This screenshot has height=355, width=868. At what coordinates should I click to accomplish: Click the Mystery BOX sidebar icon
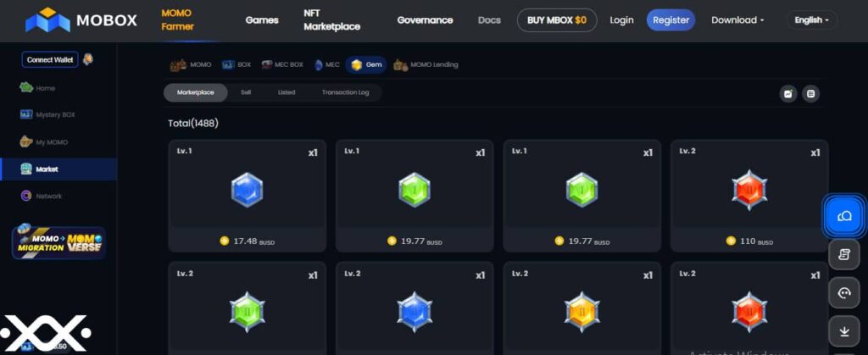point(26,115)
